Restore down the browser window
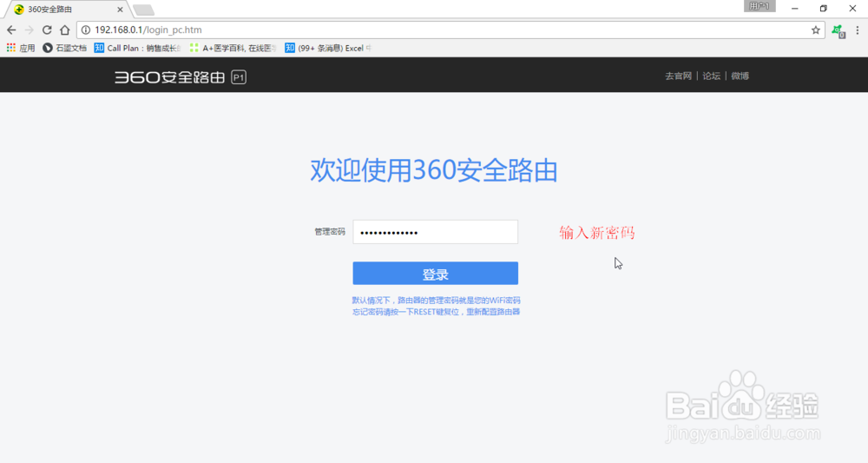The height and width of the screenshot is (463, 868). pyautogui.click(x=823, y=9)
